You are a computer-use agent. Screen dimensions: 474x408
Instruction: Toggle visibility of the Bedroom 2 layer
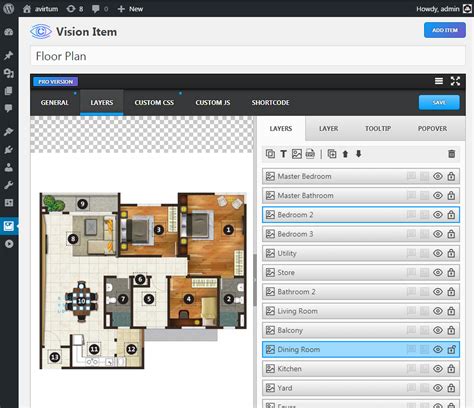tap(438, 215)
